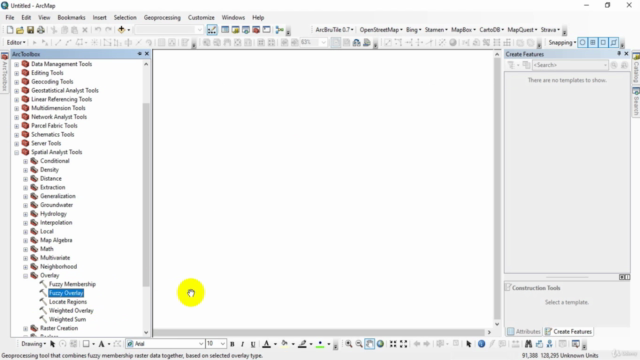This screenshot has width=640, height=360.
Task: Save the map document with the floppy icon
Action: [x=30, y=30]
